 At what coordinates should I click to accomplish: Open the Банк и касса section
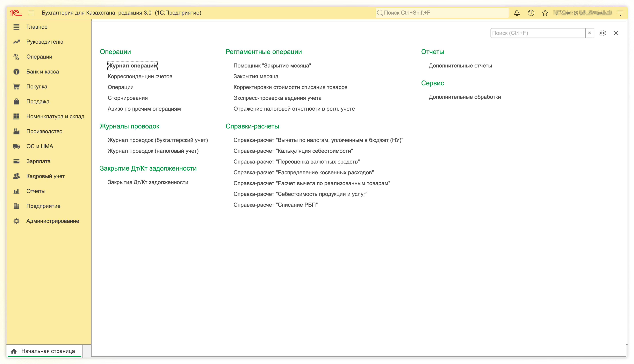click(x=43, y=72)
